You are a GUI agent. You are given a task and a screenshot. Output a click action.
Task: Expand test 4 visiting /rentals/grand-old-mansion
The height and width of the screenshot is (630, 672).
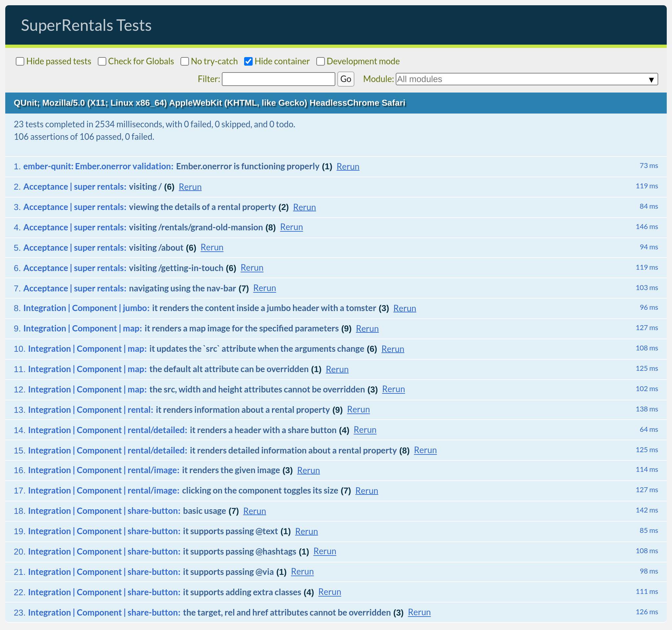[196, 227]
